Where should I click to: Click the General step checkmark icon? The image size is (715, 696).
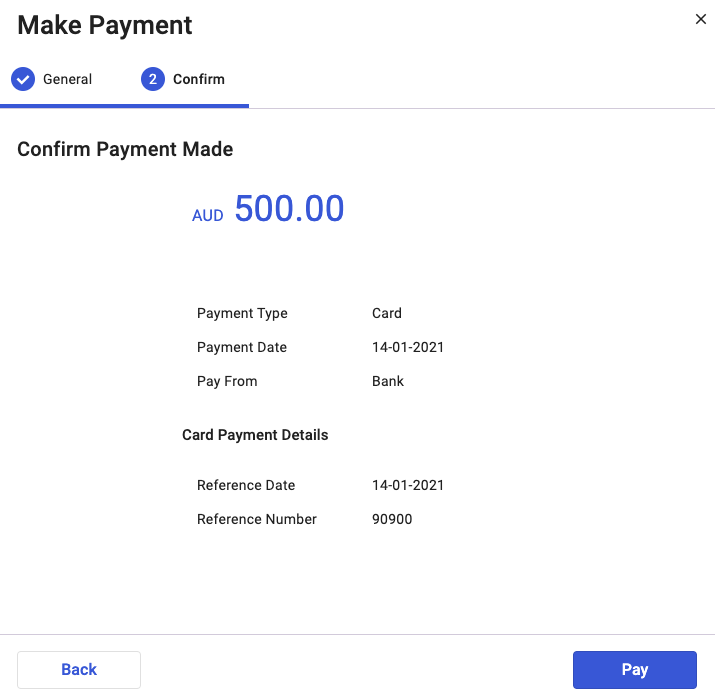23,79
